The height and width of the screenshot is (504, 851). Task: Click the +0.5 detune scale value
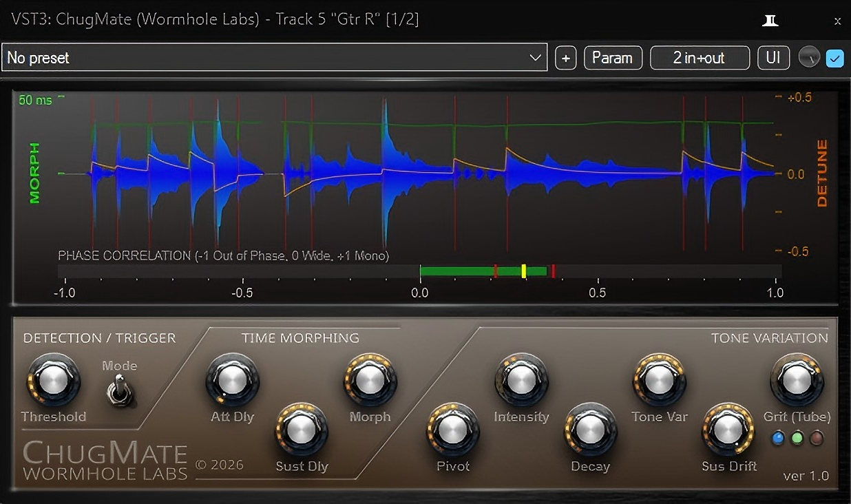(x=799, y=97)
